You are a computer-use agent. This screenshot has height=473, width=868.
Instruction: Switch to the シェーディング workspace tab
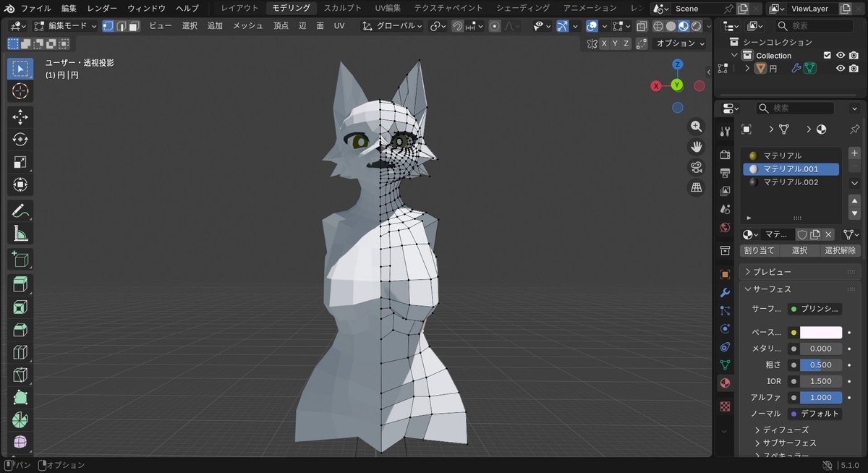[523, 8]
